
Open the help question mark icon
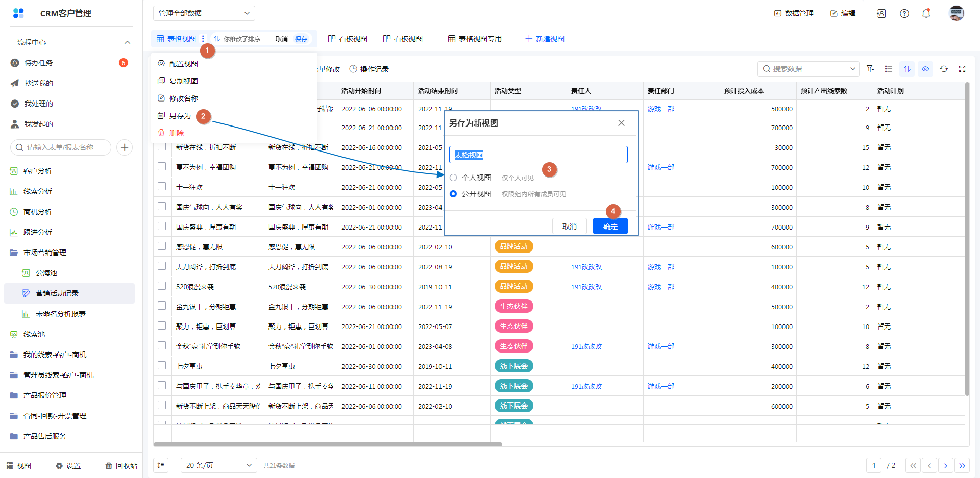point(904,13)
